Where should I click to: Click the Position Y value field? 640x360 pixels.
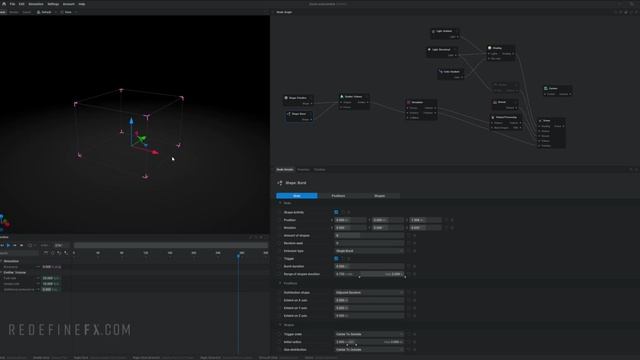click(x=388, y=220)
